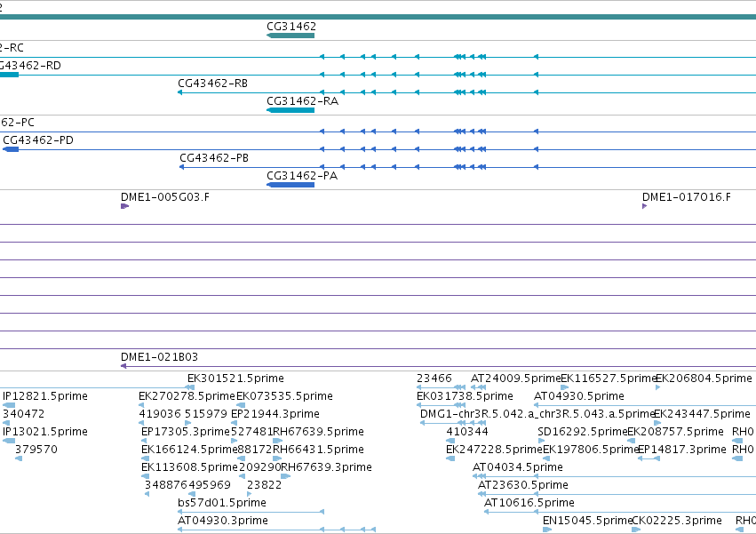Select the 348876 feature label
Viewport: 756px width, 534px height.
tap(166, 485)
